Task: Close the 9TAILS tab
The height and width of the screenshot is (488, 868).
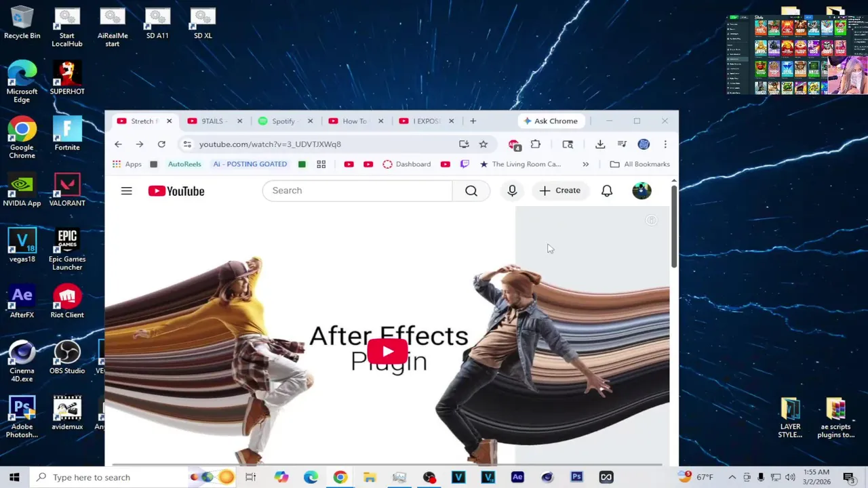Action: [239, 121]
